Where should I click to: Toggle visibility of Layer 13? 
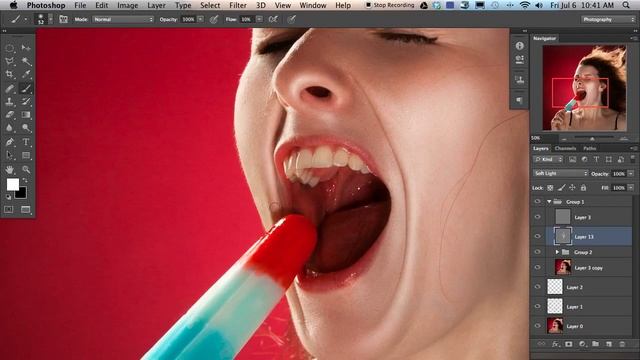coord(538,236)
